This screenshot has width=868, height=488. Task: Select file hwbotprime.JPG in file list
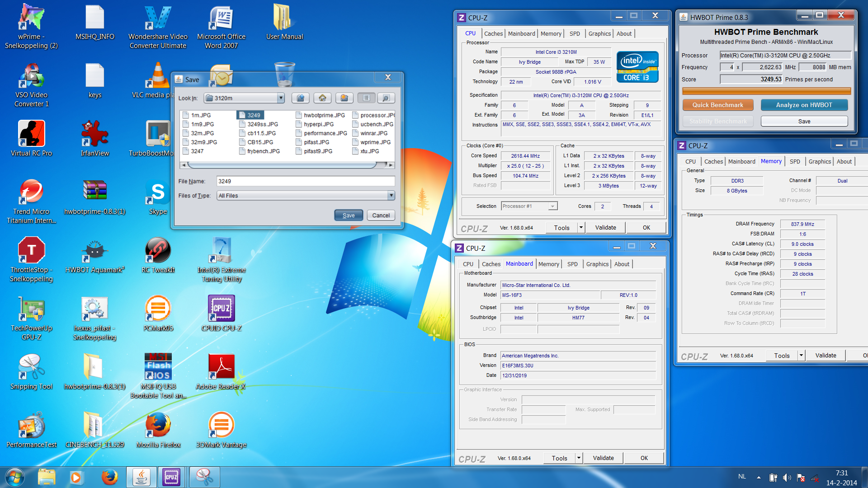[x=321, y=115]
